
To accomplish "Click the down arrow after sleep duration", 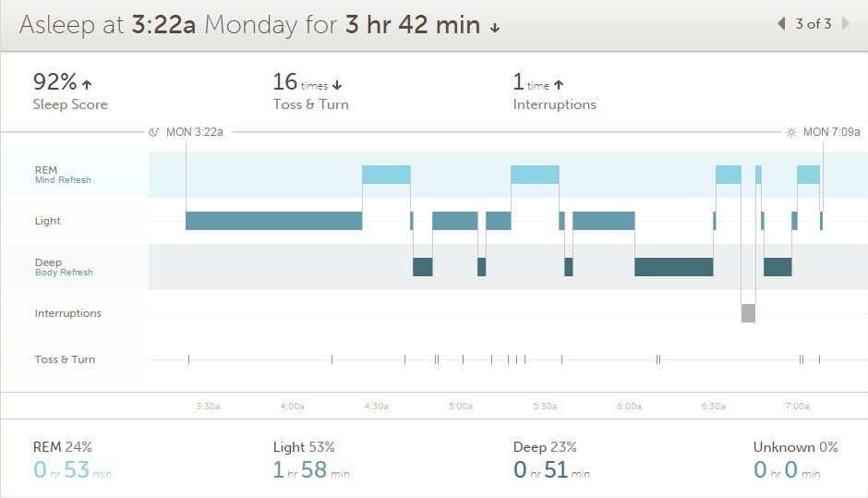I will click(495, 28).
